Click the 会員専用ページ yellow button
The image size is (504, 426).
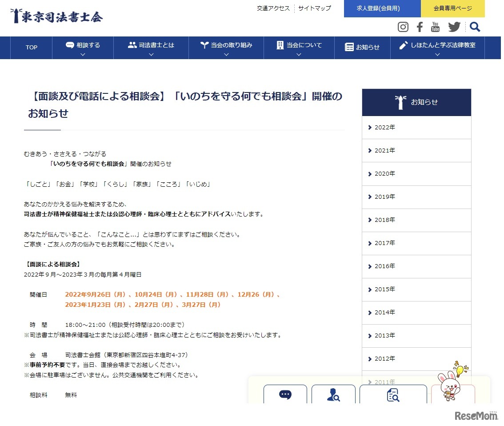point(453,8)
